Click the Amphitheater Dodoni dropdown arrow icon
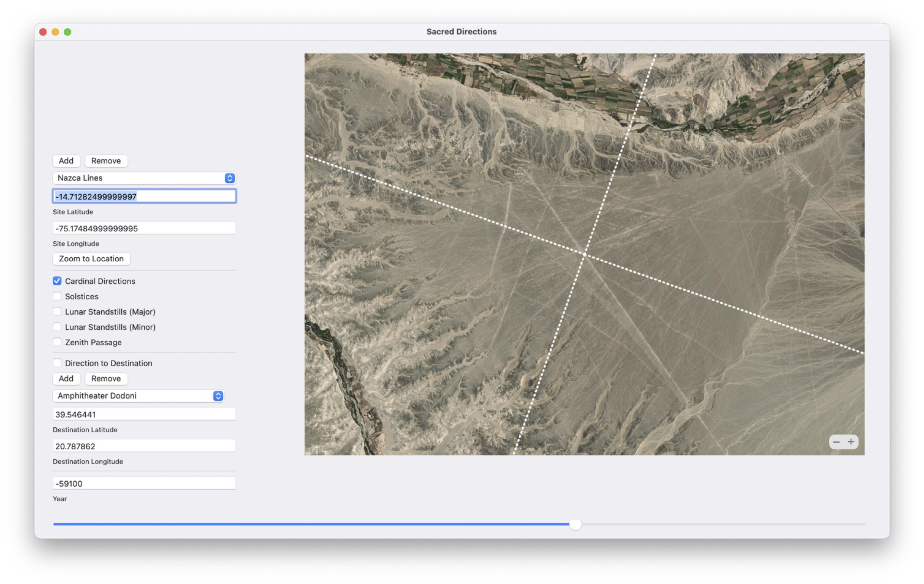This screenshot has width=924, height=584. (x=218, y=396)
